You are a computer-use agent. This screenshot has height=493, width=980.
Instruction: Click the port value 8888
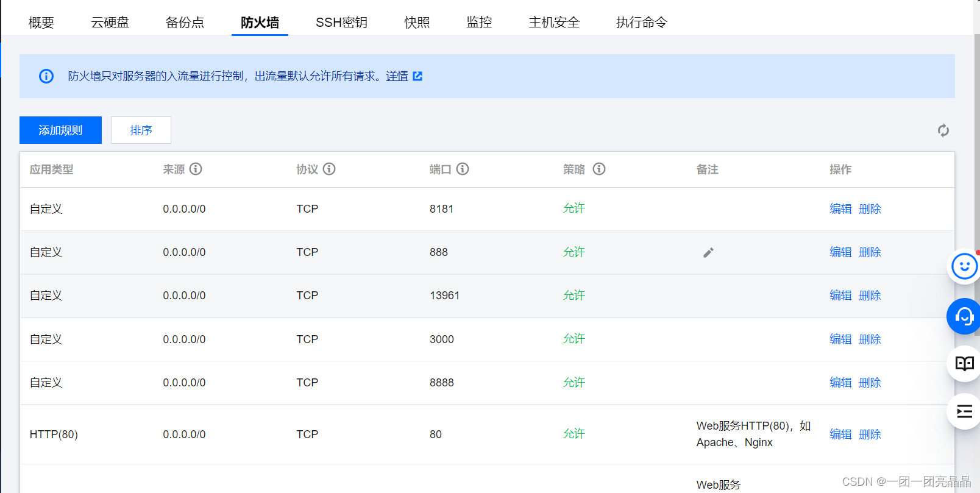441,383
